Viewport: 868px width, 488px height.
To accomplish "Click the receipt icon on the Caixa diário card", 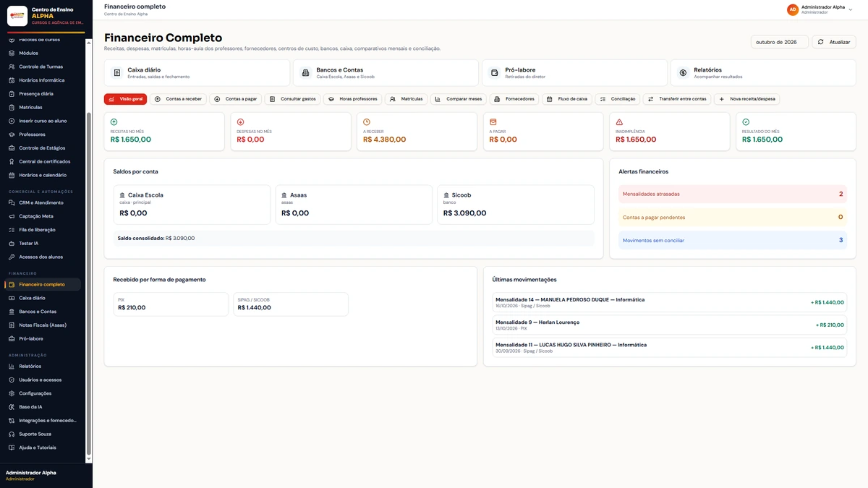I will click(117, 73).
